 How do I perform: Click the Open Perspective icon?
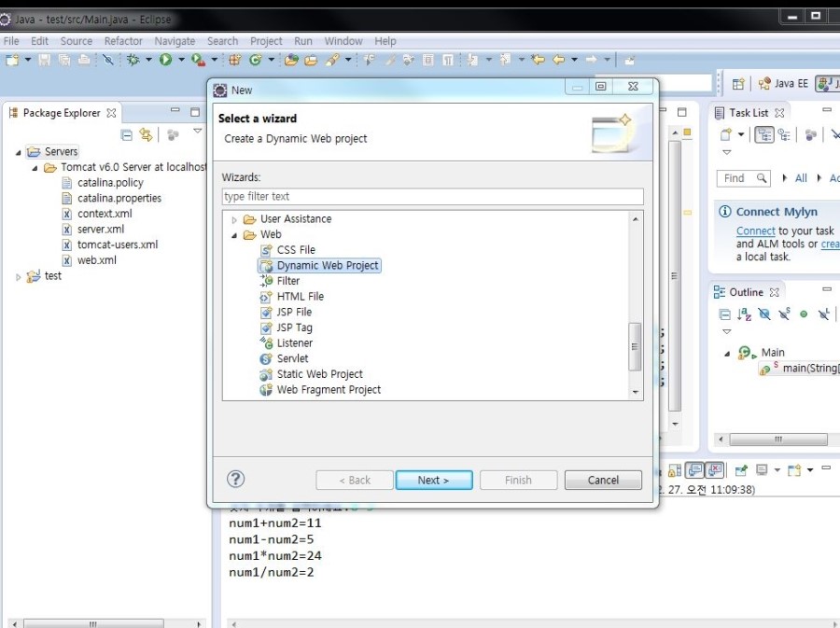pos(738,84)
